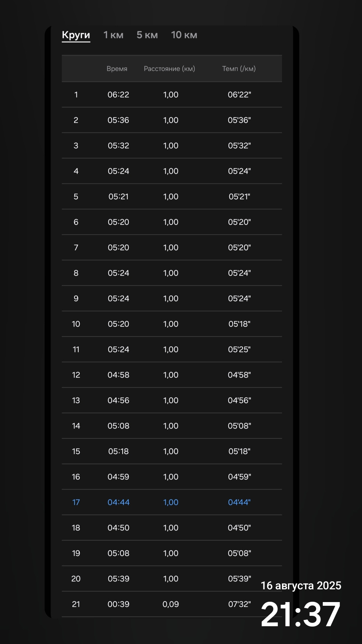Open the 1 км tab
The image size is (362, 644).
(113, 35)
